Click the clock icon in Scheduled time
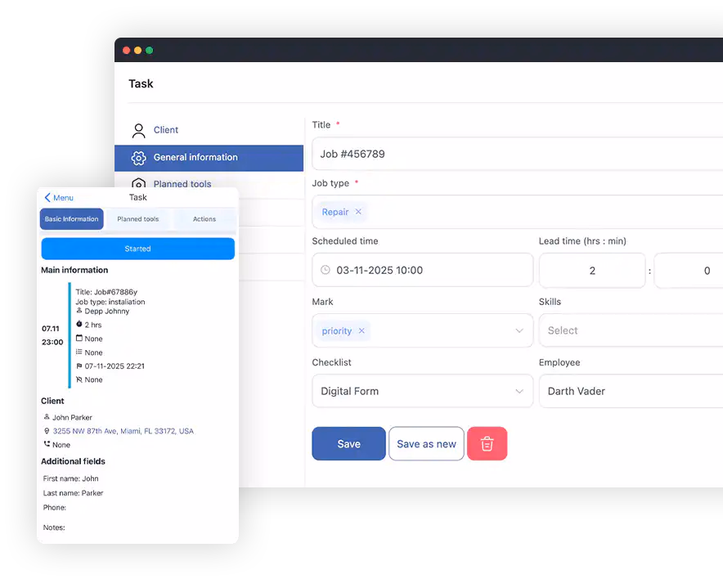723x588 pixels. [x=326, y=270]
